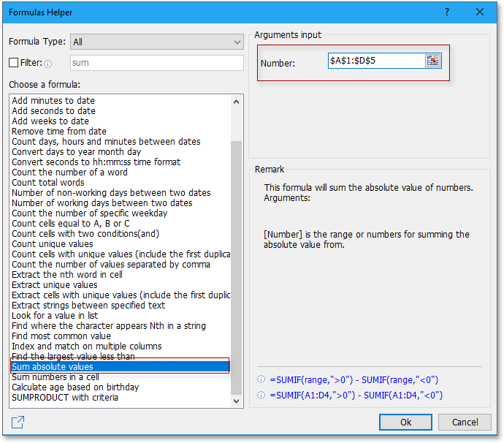Image resolution: width=504 pixels, height=443 pixels.
Task: Click the info icon beside SUMIF(A1:D4) formula
Action: point(261,395)
